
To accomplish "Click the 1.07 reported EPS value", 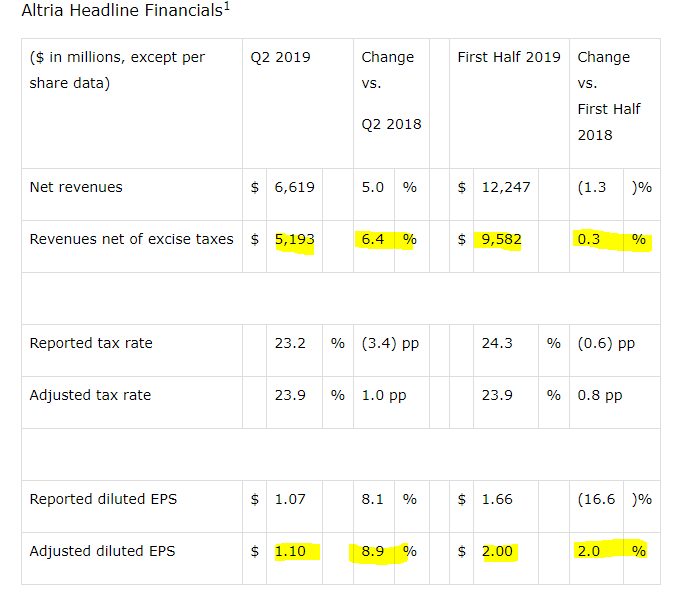I will 290,499.
